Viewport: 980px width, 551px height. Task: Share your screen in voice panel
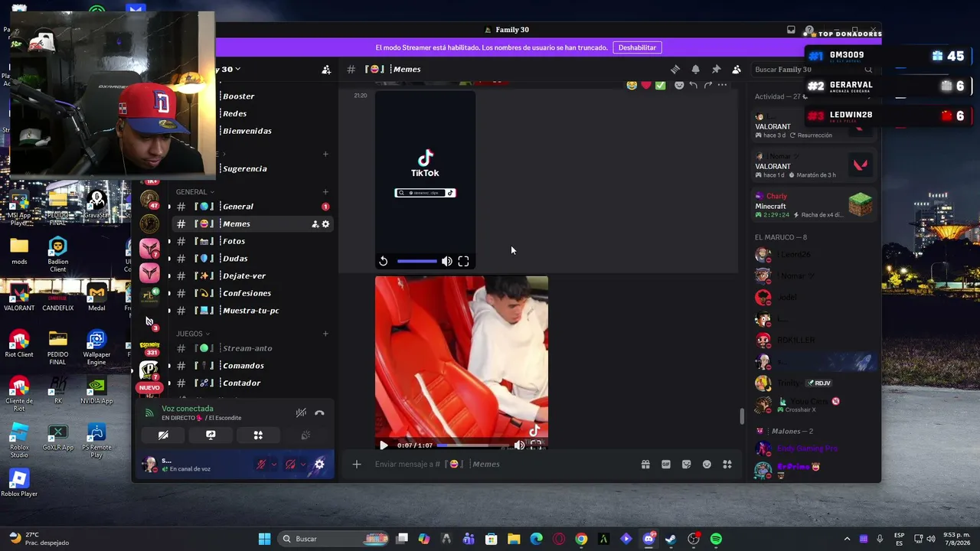point(211,435)
